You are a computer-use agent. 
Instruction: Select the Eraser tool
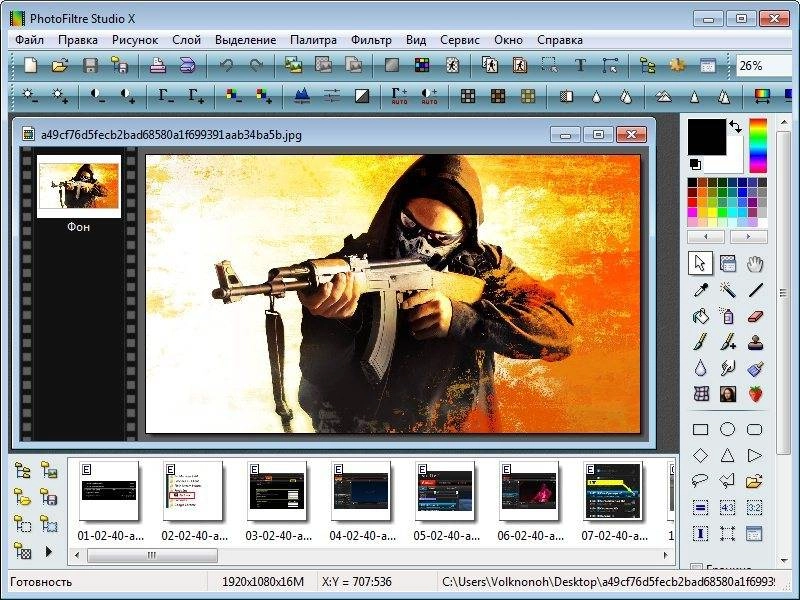(x=755, y=316)
